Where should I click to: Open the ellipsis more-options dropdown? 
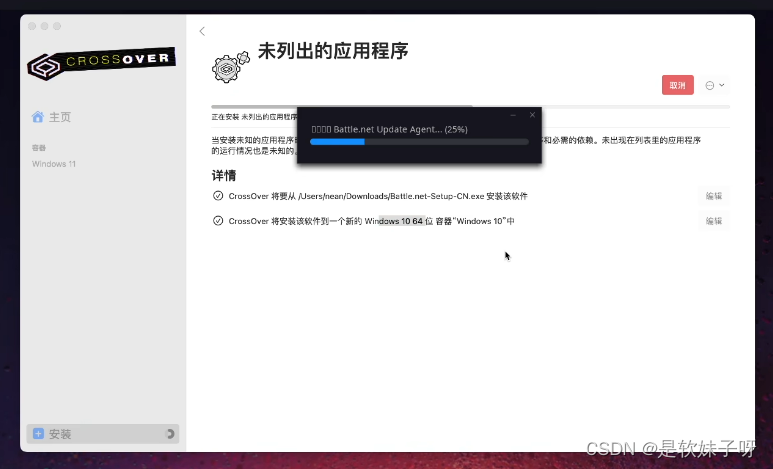[x=714, y=85]
